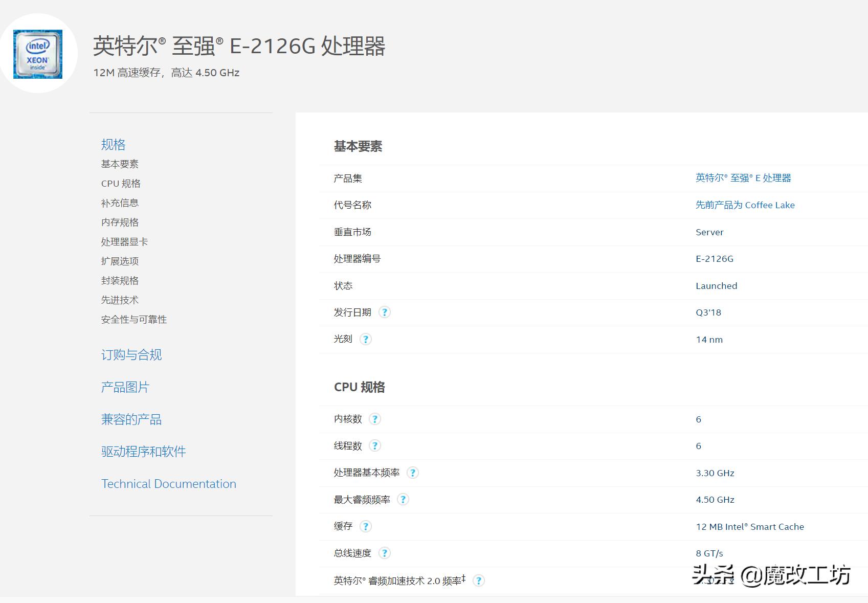Open the 订购与合规 section
The height and width of the screenshot is (603, 868).
click(131, 355)
